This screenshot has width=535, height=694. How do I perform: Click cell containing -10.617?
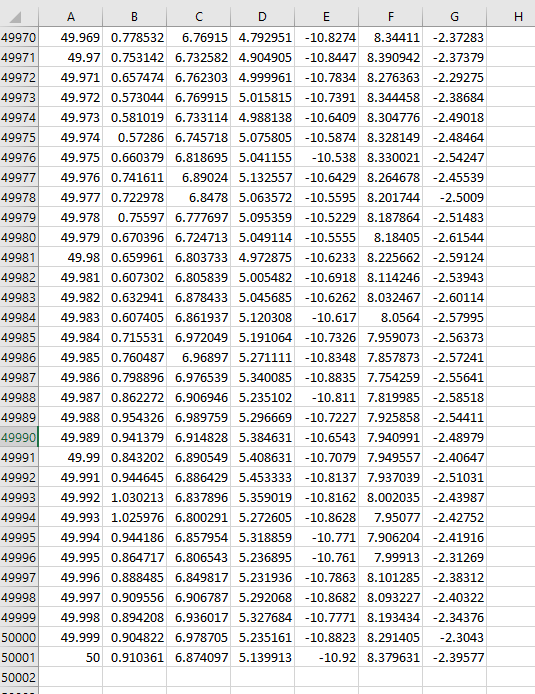pos(327,318)
